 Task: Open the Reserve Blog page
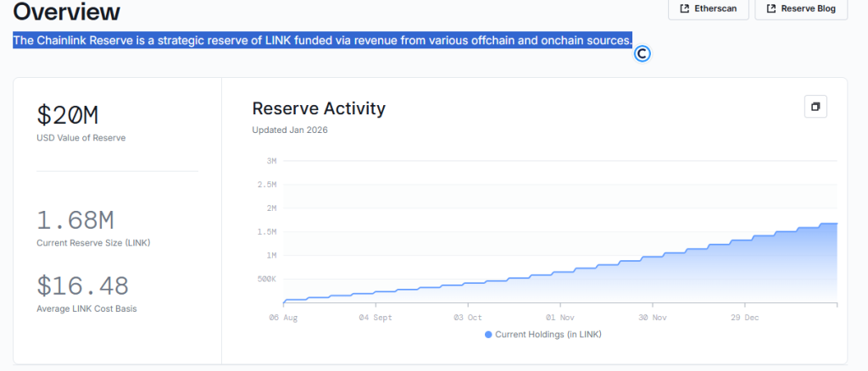click(801, 9)
